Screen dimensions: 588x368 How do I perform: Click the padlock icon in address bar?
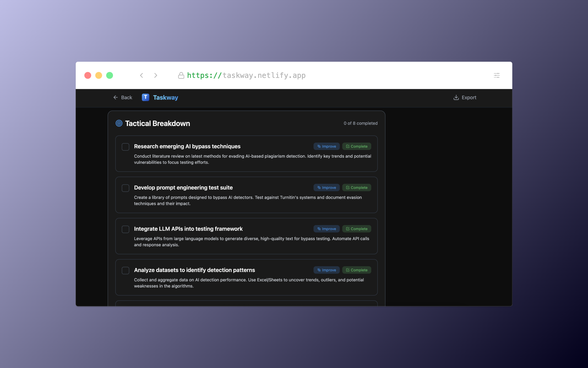pyautogui.click(x=181, y=75)
